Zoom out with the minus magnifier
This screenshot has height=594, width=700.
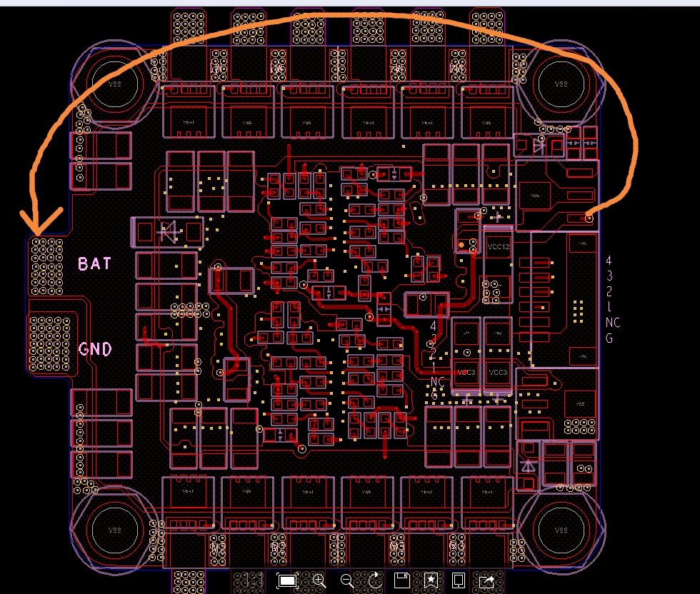[346, 580]
